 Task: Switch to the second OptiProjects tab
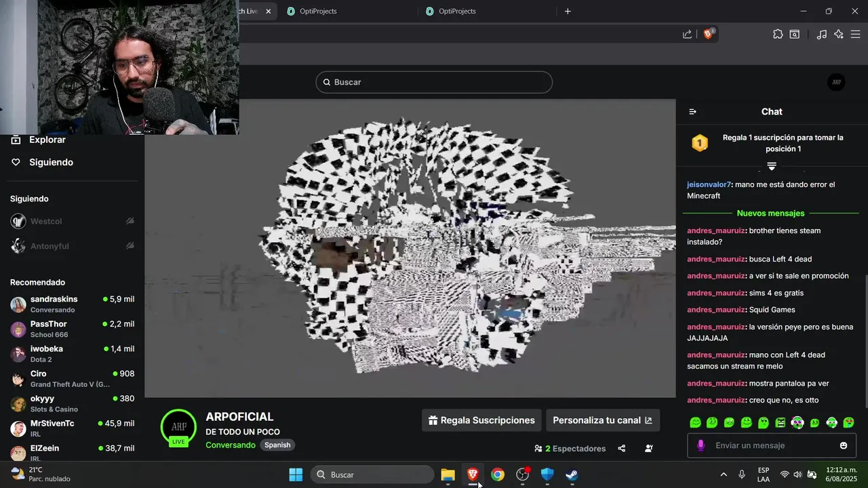[x=457, y=12]
